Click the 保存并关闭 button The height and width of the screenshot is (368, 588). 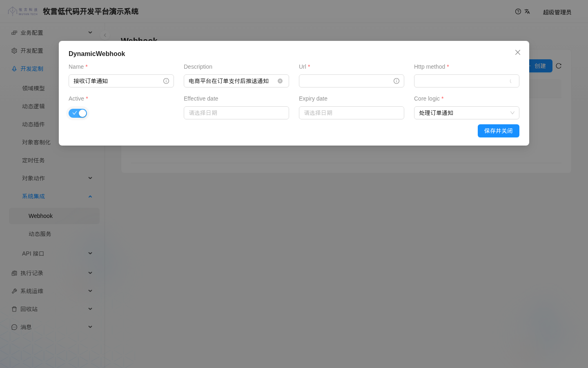pyautogui.click(x=499, y=131)
